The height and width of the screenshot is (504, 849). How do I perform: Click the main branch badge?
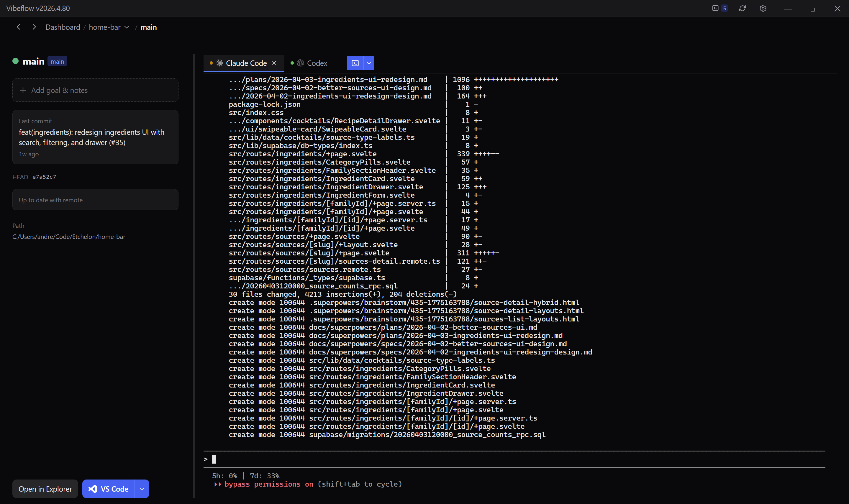tap(57, 61)
